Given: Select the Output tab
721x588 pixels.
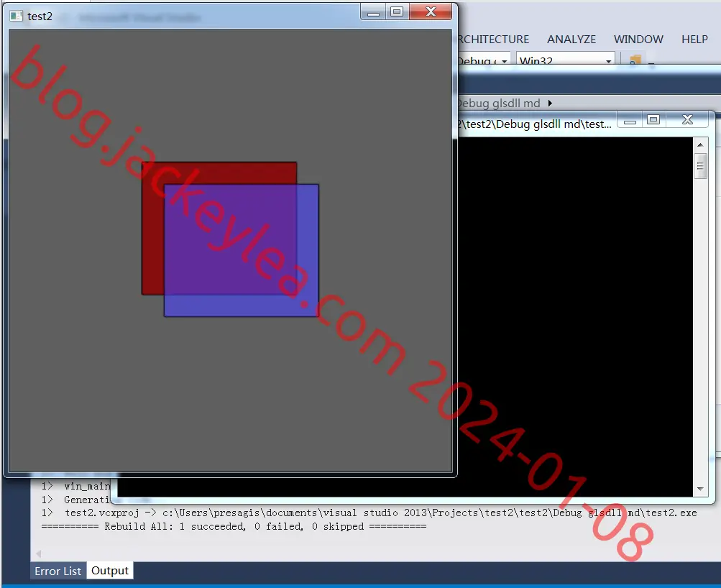Looking at the screenshot, I should (x=110, y=571).
